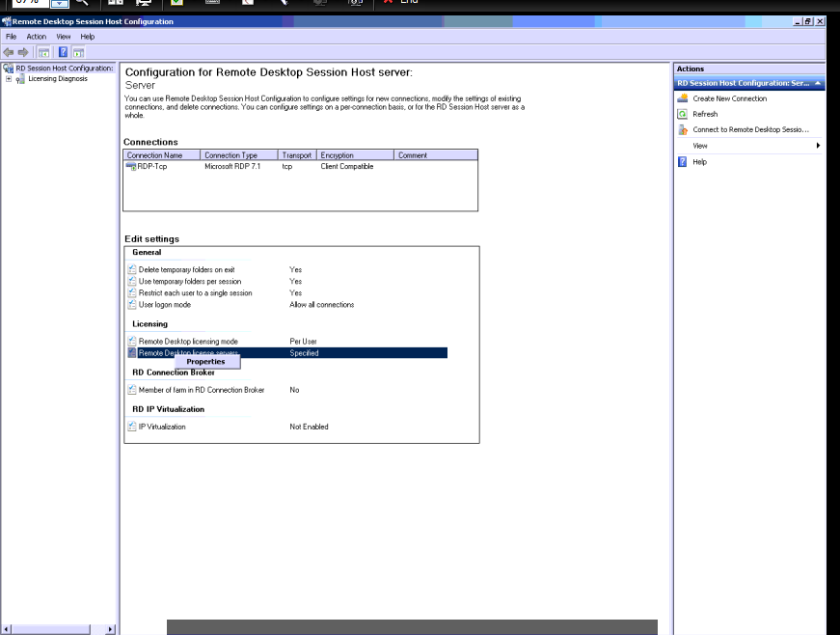This screenshot has height=635, width=840.
Task: Select the IP Virtualization setting
Action: 162,428
